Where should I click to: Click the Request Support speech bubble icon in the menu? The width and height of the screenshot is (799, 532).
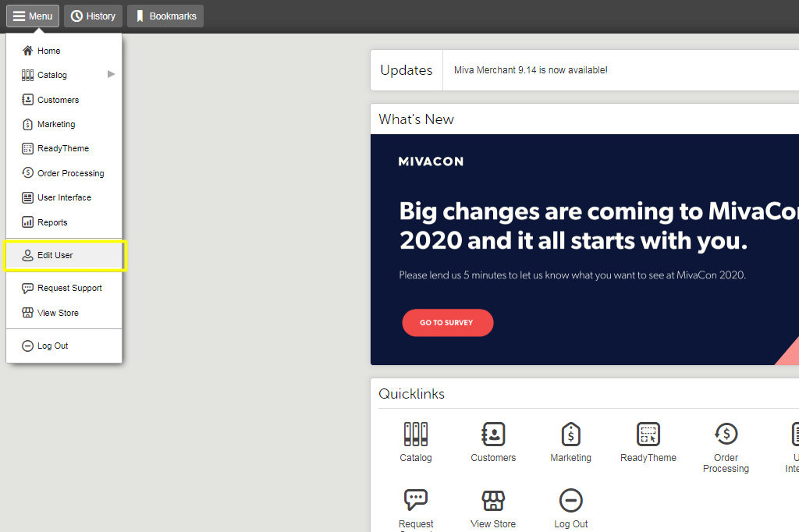pos(27,289)
